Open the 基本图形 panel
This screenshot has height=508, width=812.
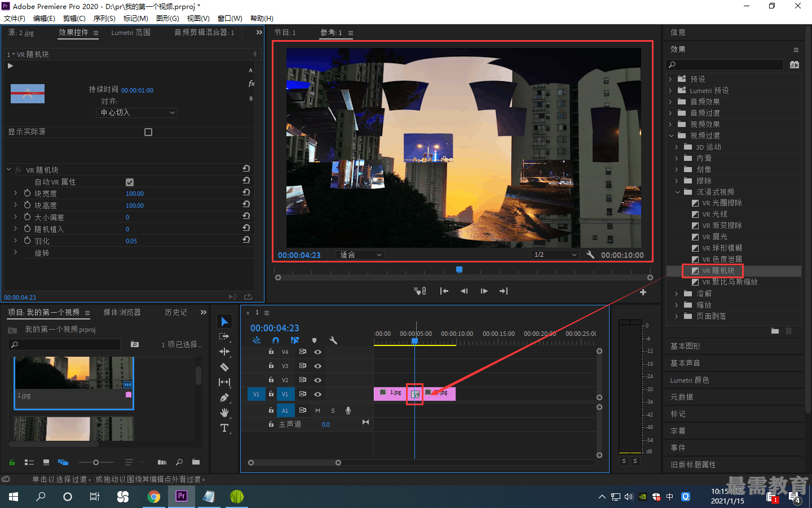tap(685, 346)
